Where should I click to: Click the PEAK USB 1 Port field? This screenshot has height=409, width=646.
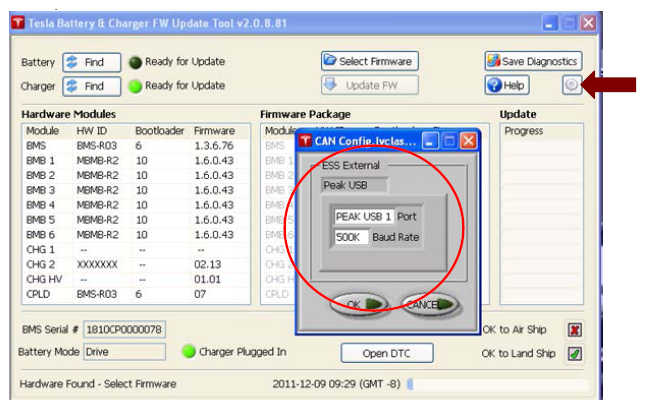pyautogui.click(x=363, y=217)
